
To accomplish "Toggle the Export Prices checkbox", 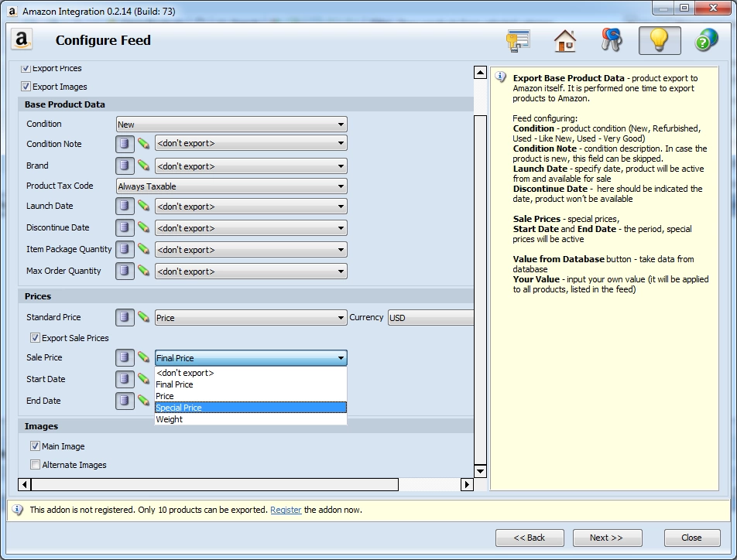I will coord(26,69).
